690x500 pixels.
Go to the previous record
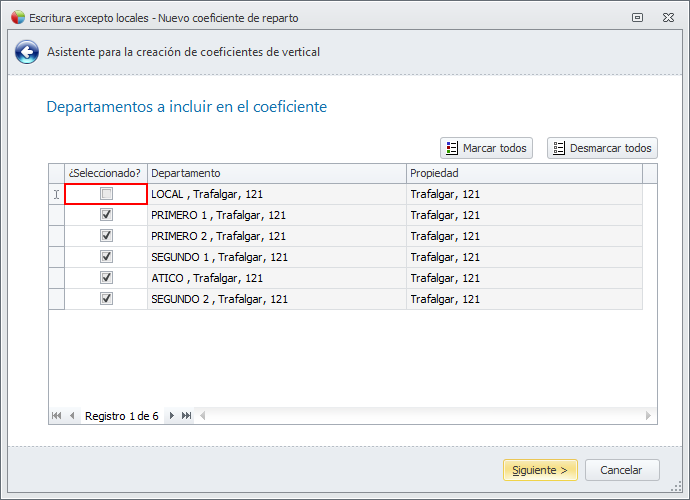[x=72, y=416]
